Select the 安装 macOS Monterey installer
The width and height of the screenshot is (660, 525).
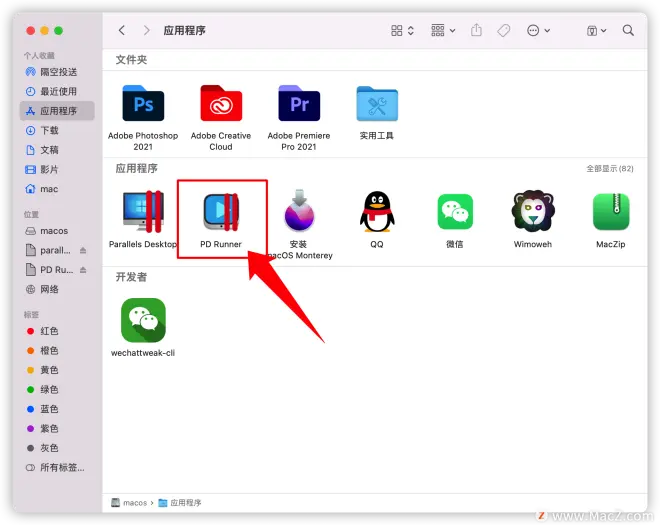click(299, 211)
